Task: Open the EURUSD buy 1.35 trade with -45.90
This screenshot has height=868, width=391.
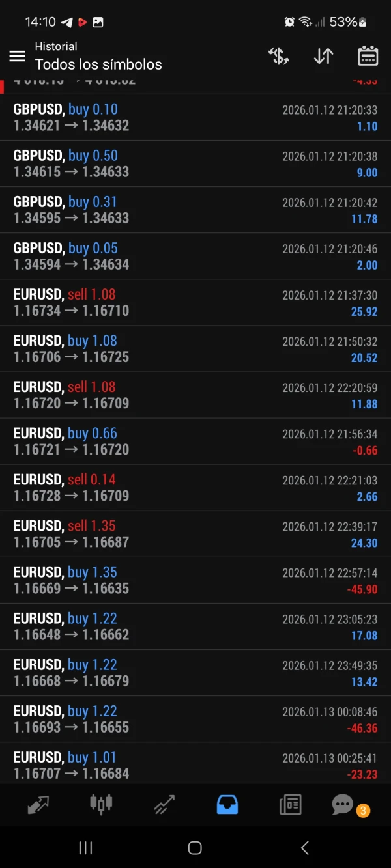Action: (195, 580)
